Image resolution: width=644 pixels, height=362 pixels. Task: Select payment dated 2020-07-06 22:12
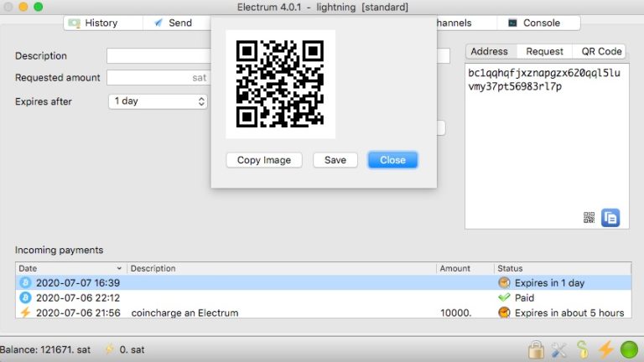pyautogui.click(x=323, y=297)
